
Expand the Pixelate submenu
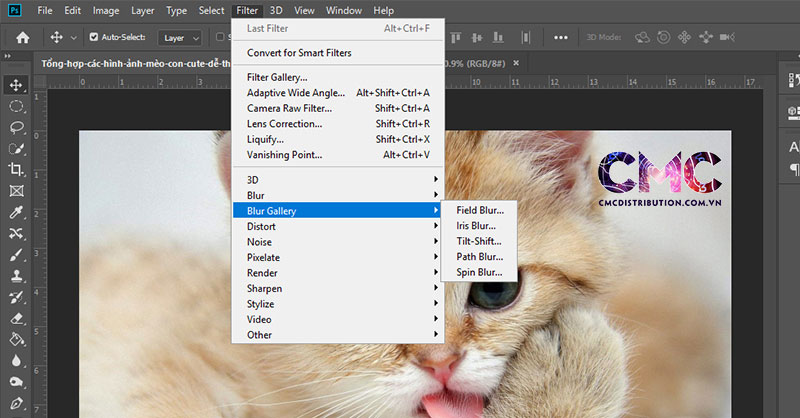338,257
